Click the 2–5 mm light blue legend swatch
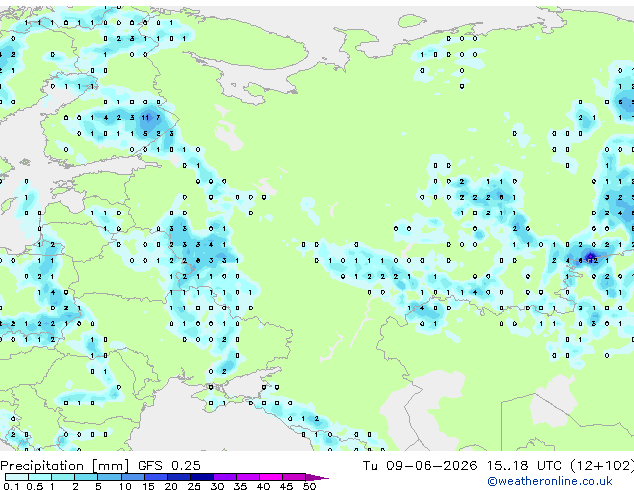Screen dimensions: 634x490 point(86,477)
